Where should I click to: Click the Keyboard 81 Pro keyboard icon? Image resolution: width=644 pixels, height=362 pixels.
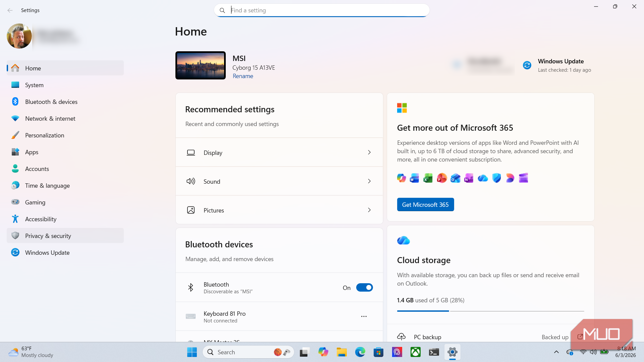coord(191,316)
